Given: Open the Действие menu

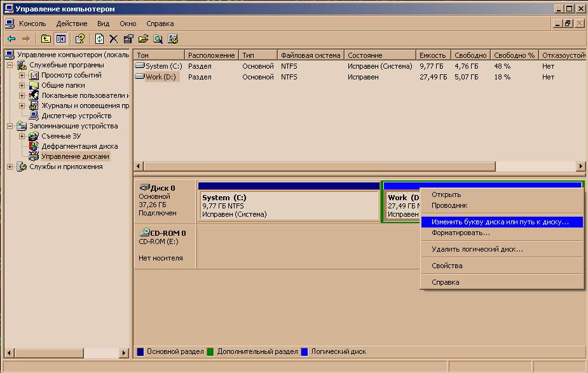Looking at the screenshot, I should click(71, 24).
